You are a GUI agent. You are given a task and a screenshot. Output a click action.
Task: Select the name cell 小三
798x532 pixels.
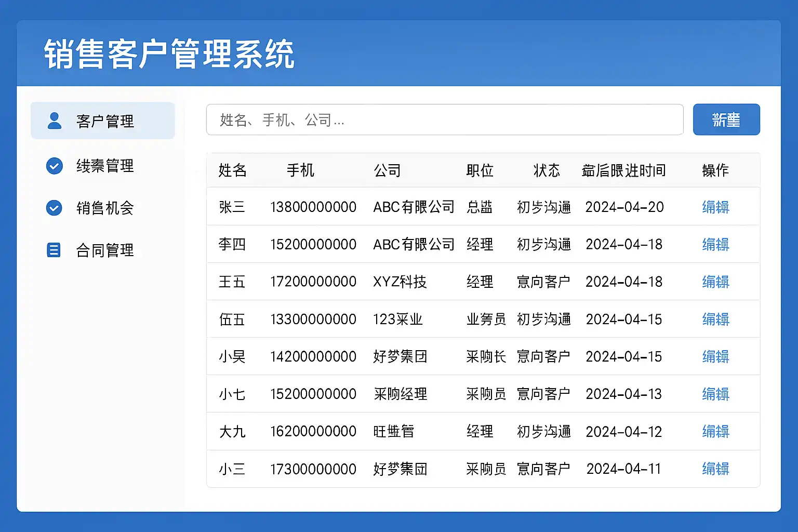coord(232,469)
